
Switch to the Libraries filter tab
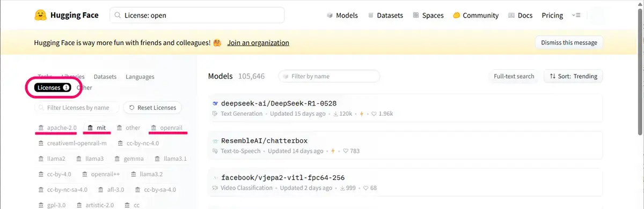click(73, 77)
